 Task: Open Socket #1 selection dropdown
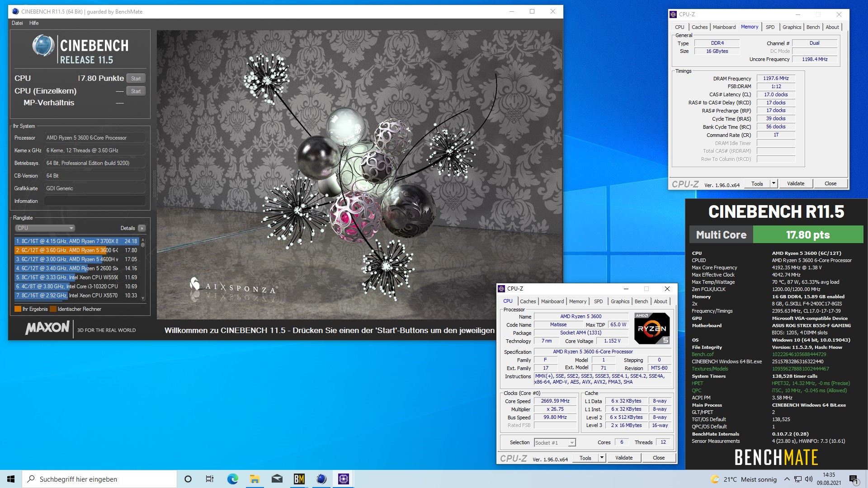click(555, 443)
